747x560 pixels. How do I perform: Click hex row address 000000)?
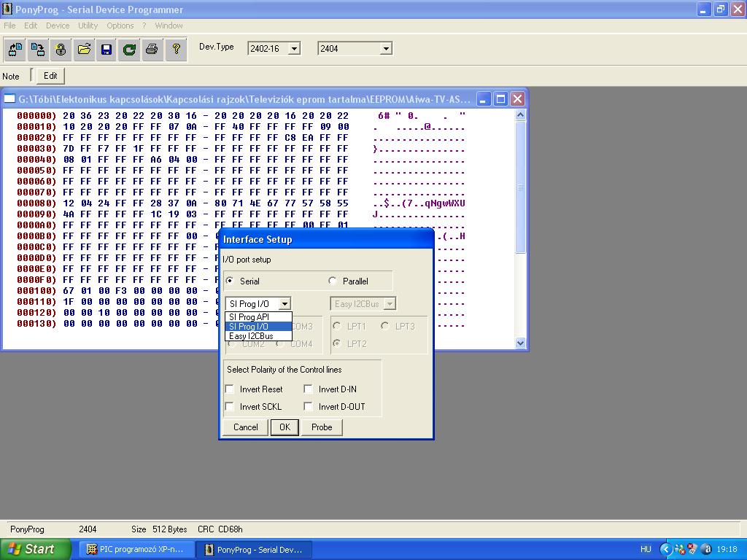point(36,116)
